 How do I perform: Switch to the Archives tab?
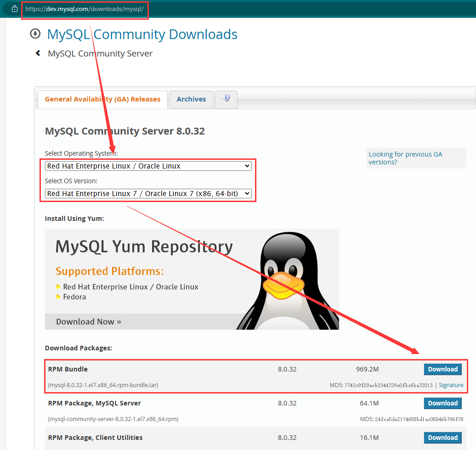191,99
